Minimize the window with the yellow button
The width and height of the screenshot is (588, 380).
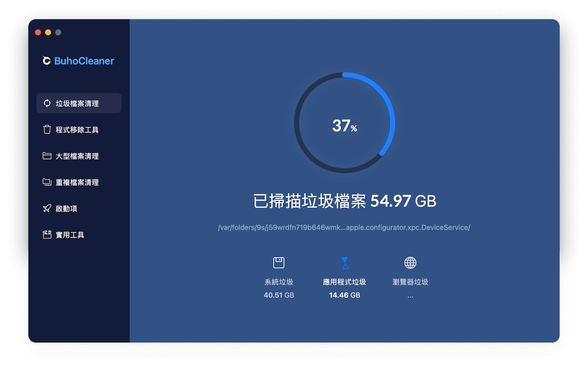pos(48,32)
